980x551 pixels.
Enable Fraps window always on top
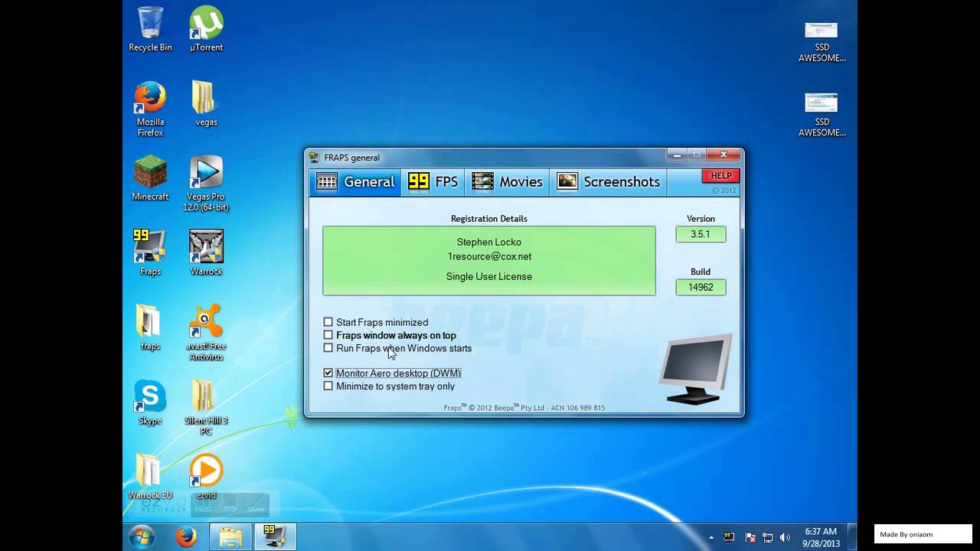[328, 335]
